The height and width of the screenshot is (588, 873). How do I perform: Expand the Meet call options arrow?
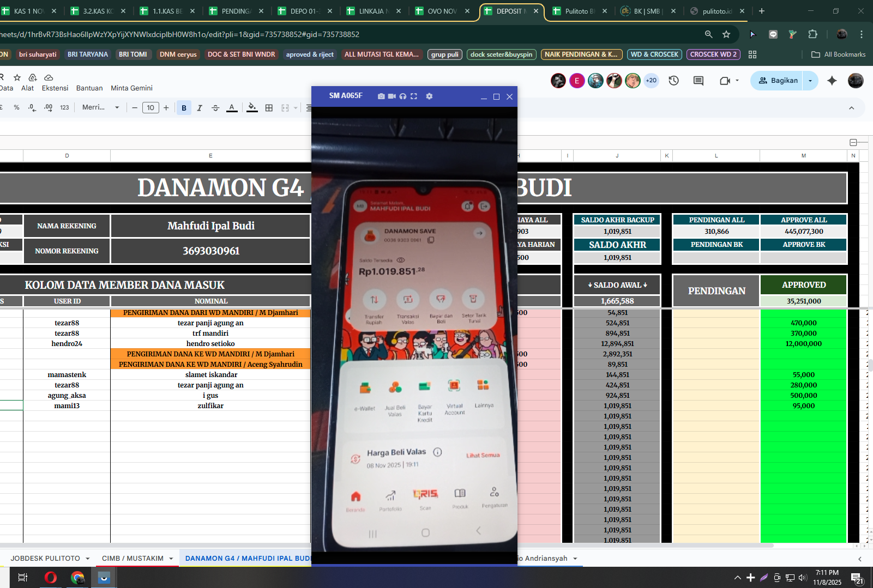coord(737,81)
